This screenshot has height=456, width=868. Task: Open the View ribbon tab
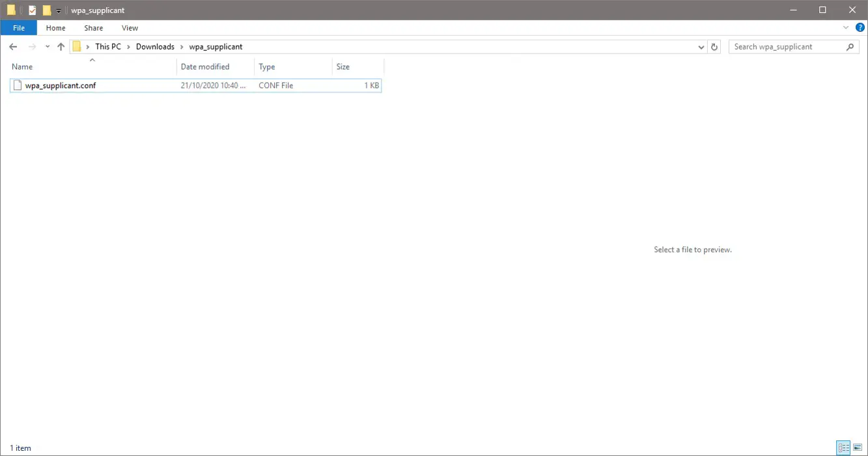pyautogui.click(x=130, y=28)
